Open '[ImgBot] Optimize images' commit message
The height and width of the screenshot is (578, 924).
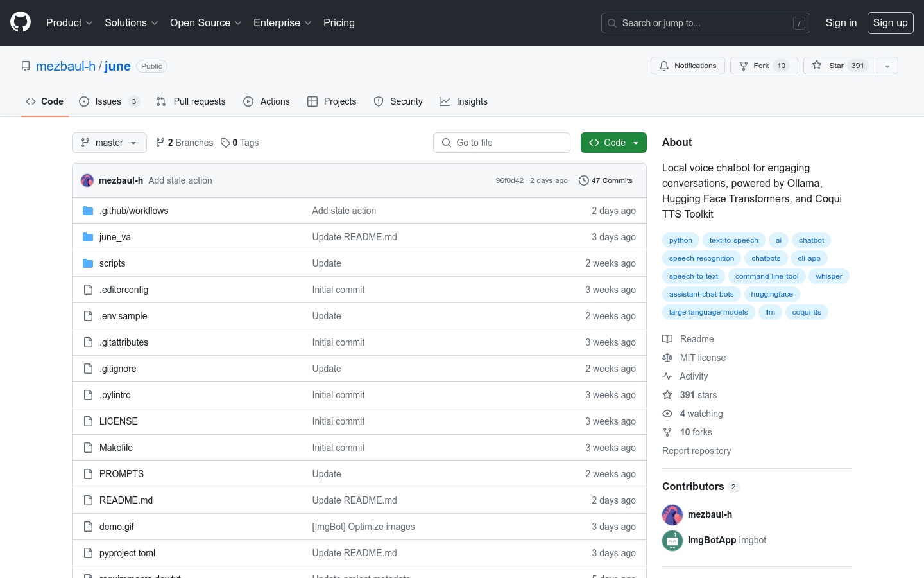coord(363,527)
